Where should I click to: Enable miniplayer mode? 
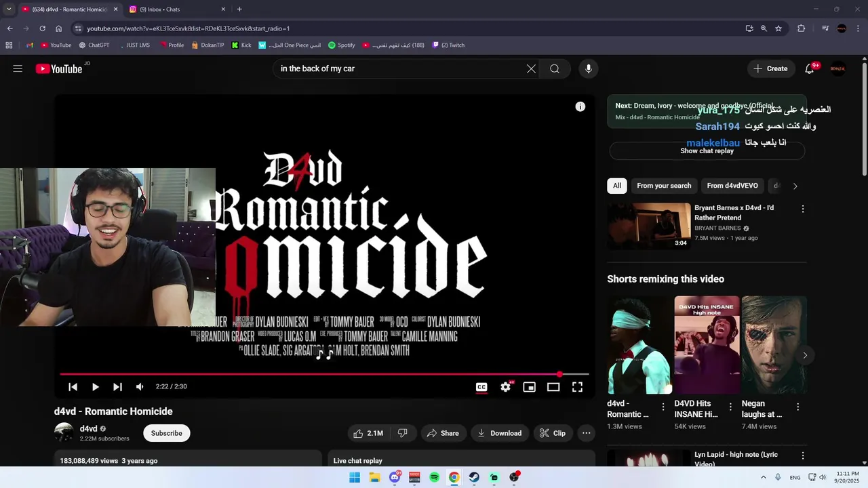click(x=530, y=387)
